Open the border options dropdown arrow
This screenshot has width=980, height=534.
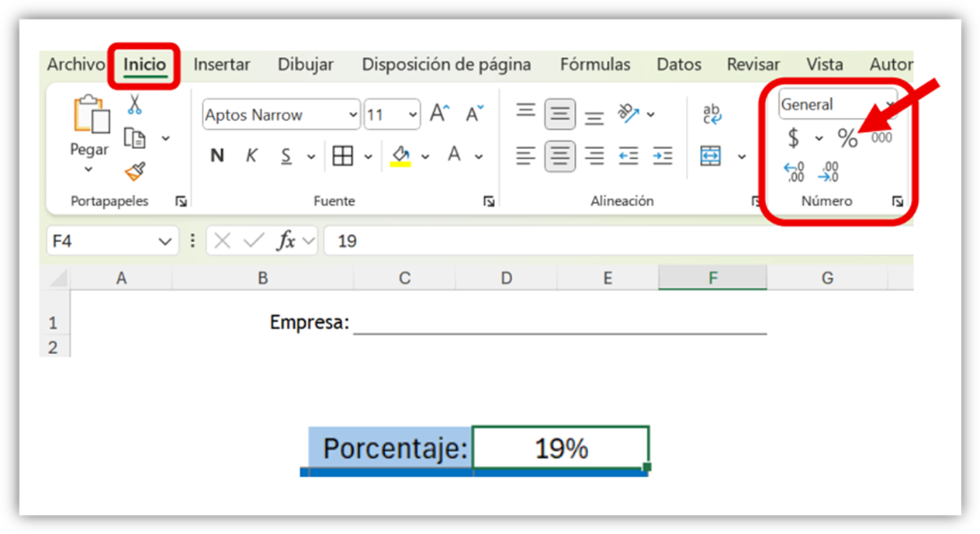(x=369, y=155)
